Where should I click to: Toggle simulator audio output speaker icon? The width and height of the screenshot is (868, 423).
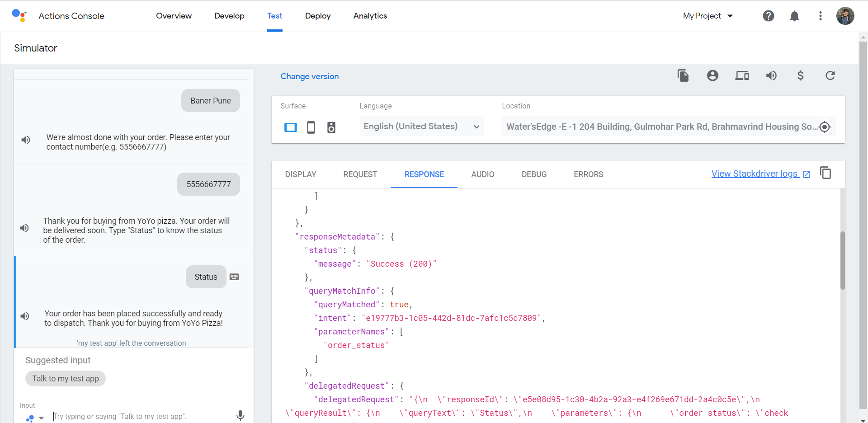(772, 75)
